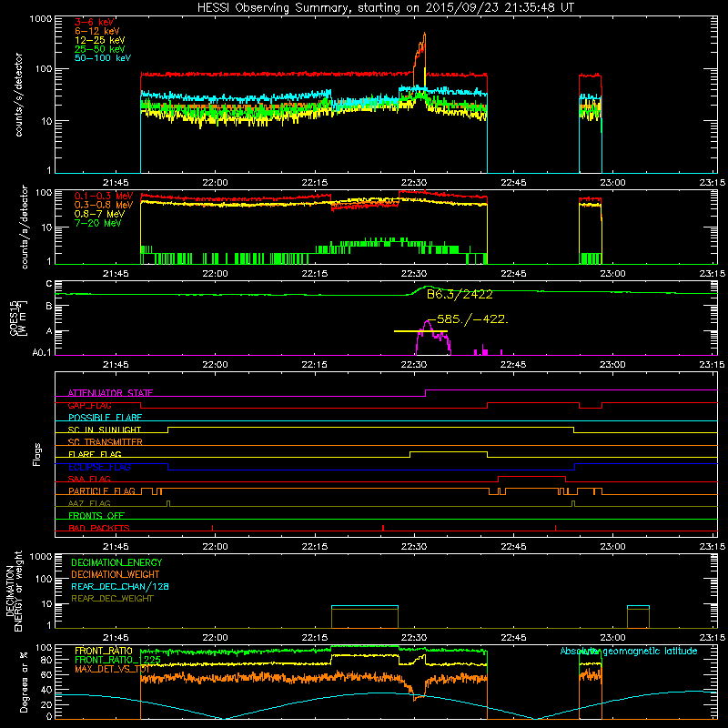Click the 21:45 tick label under decimation panel
The width and height of the screenshot is (728, 728).
pyautogui.click(x=116, y=638)
